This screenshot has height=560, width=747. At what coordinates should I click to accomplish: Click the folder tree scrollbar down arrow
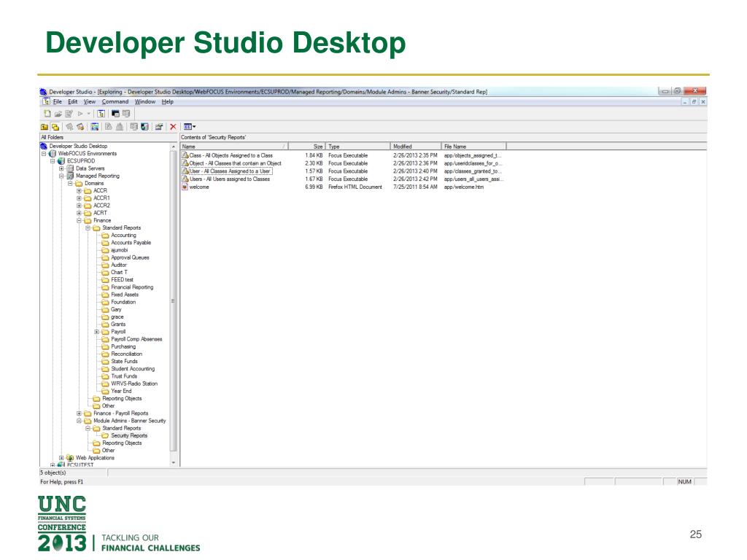[x=174, y=463]
